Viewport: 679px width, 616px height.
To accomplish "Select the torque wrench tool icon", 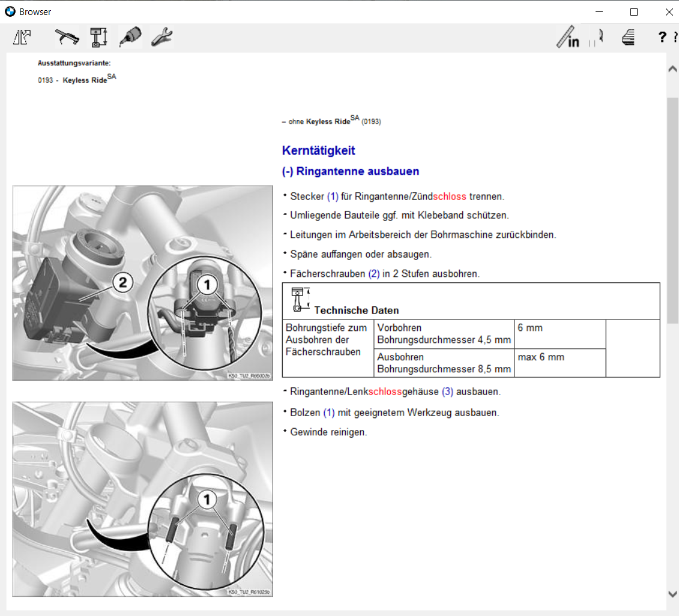I will [66, 37].
